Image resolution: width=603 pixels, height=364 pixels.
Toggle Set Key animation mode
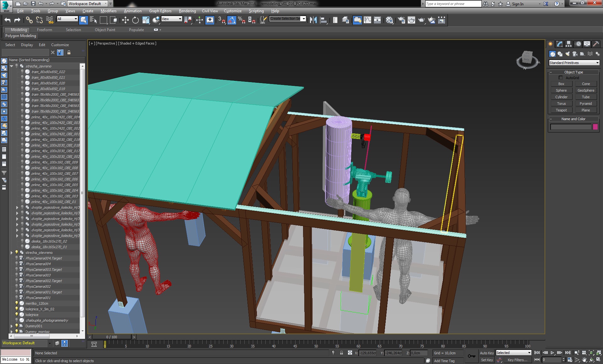486,360
